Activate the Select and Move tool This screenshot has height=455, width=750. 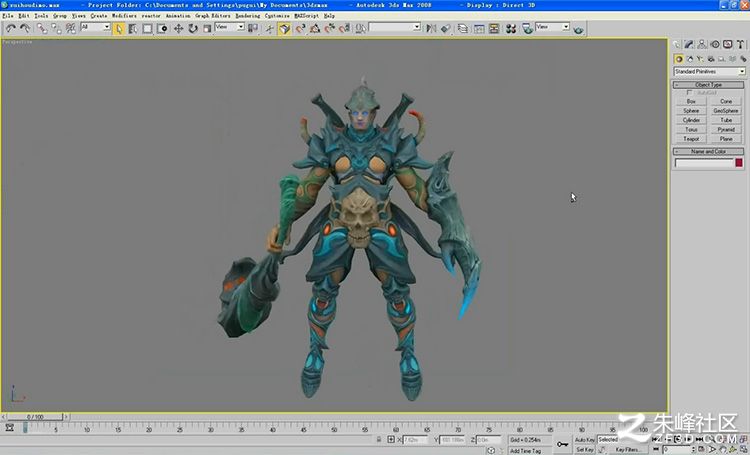pyautogui.click(x=178, y=29)
